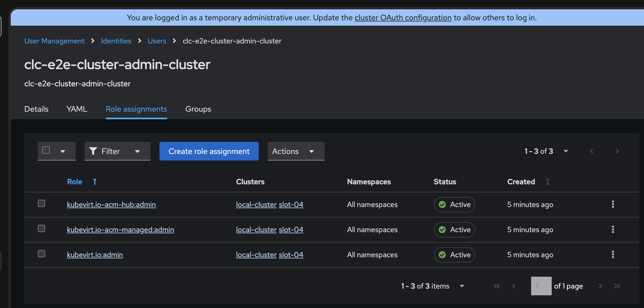Expand the Filter dropdown
The width and height of the screenshot is (644, 308).
click(x=117, y=151)
